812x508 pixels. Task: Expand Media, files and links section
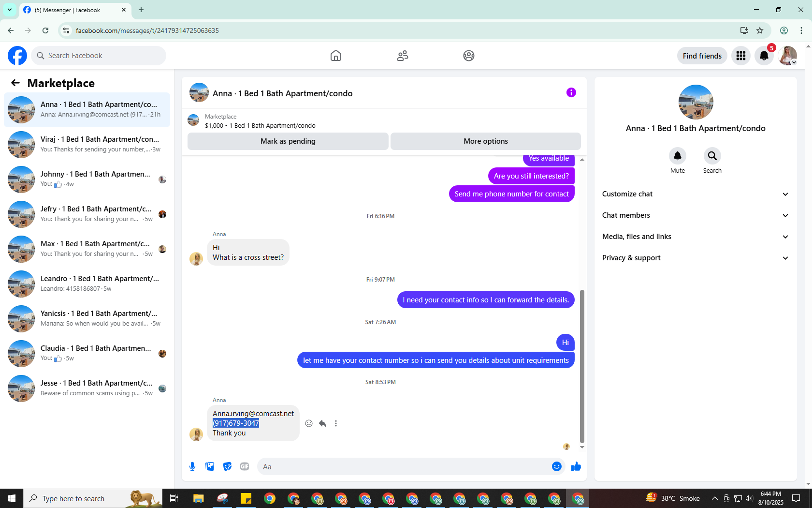(x=696, y=237)
